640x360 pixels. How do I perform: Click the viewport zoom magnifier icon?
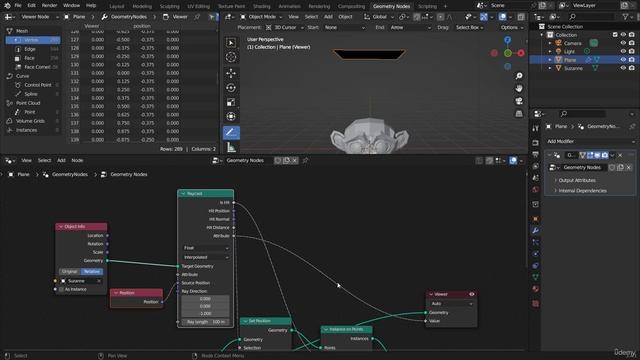[519, 76]
